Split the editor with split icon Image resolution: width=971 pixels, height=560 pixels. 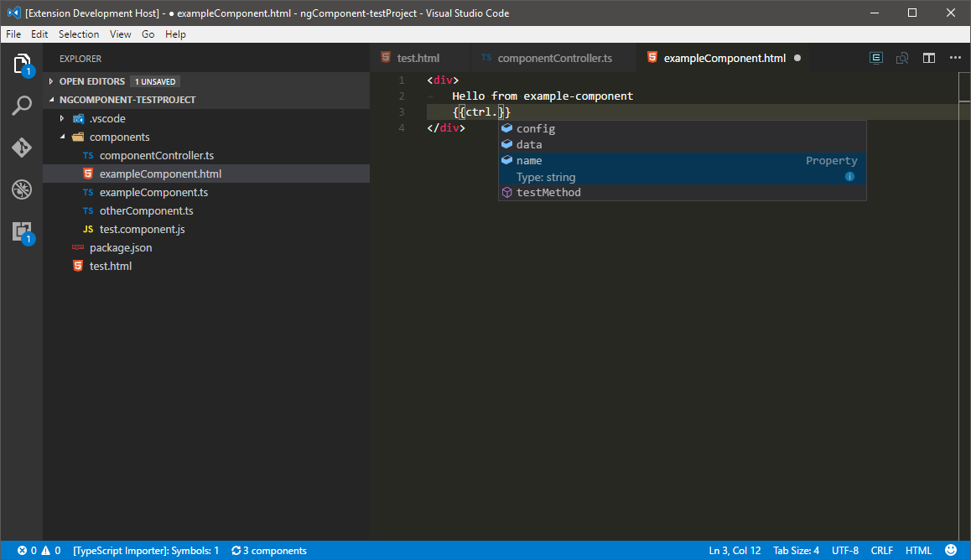coord(929,58)
